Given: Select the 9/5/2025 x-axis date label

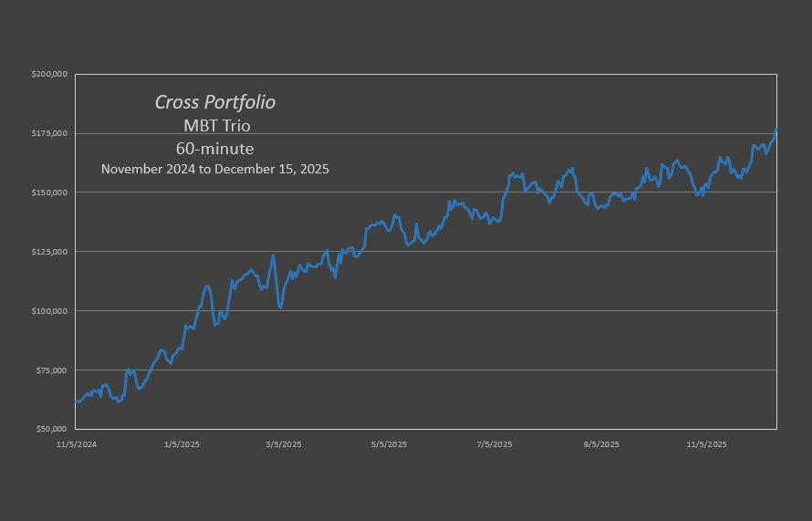Looking at the screenshot, I should point(600,444).
